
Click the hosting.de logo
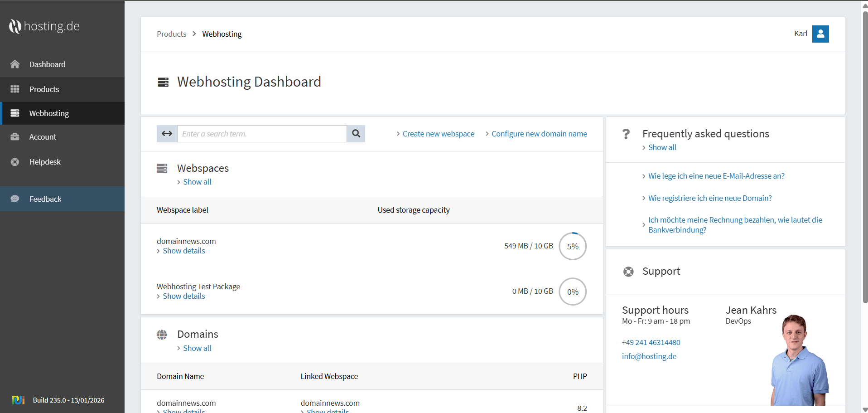coord(44,26)
